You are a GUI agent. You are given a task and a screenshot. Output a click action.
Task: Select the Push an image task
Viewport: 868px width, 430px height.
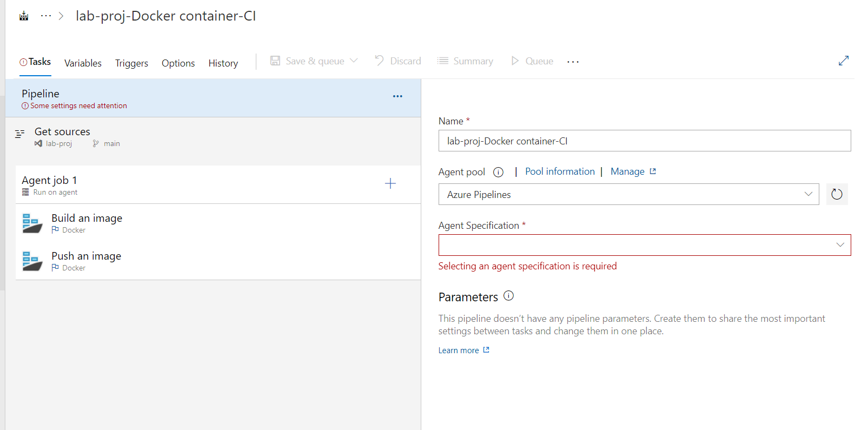(218, 261)
